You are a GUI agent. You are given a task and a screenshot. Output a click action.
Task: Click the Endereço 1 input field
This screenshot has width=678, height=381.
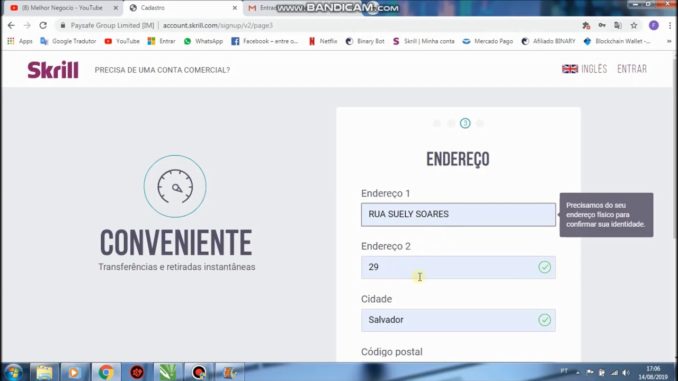[x=458, y=215]
